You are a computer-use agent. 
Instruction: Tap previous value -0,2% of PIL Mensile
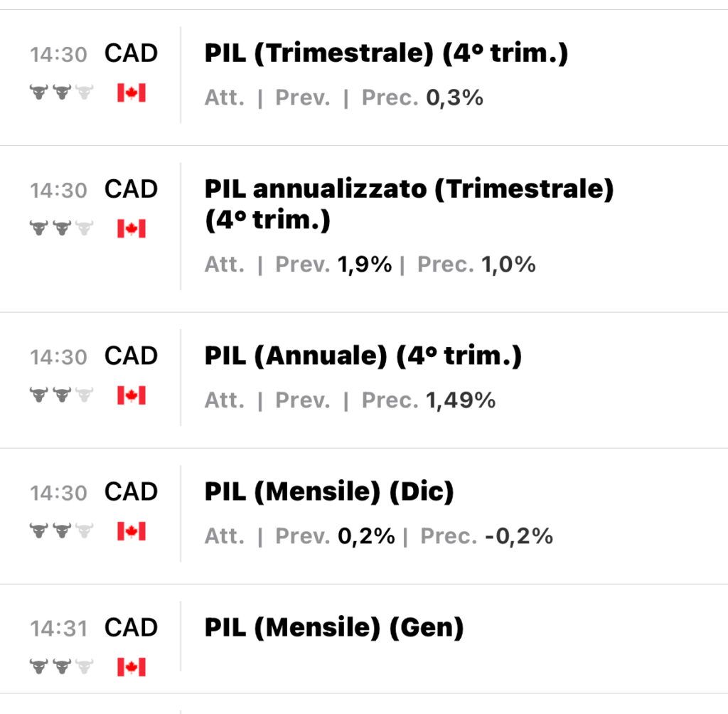[519, 536]
